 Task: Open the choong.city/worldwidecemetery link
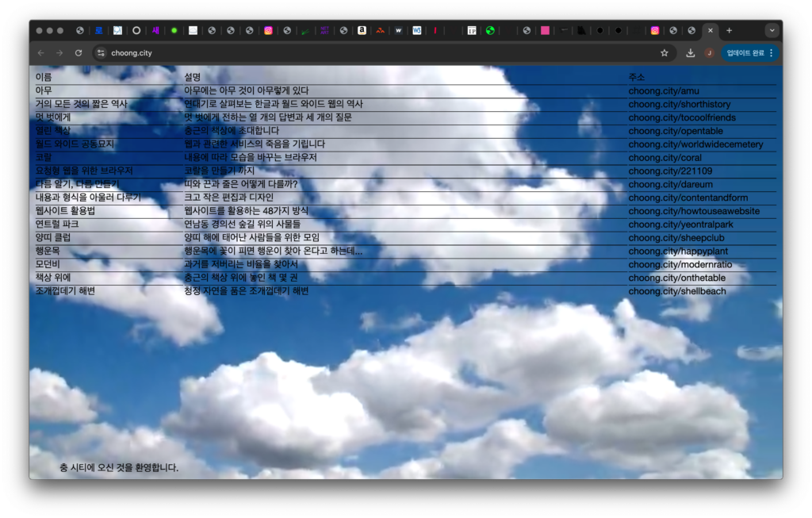[x=695, y=144]
